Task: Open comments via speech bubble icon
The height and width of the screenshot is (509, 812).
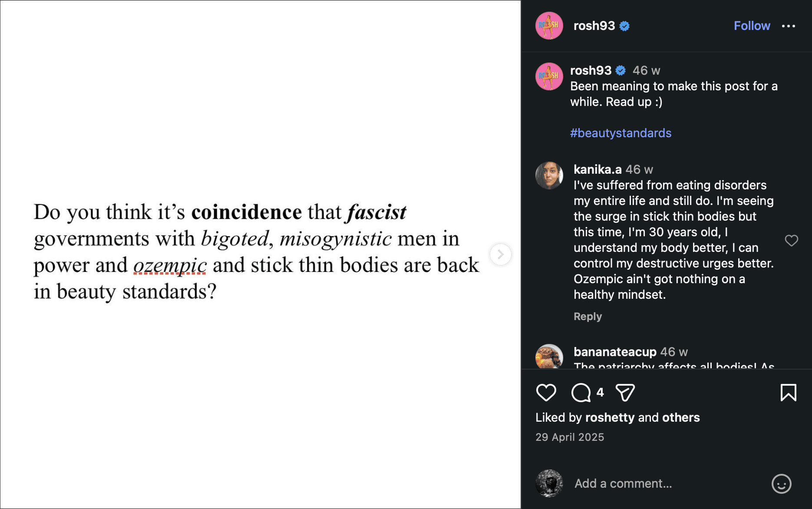Action: click(581, 393)
